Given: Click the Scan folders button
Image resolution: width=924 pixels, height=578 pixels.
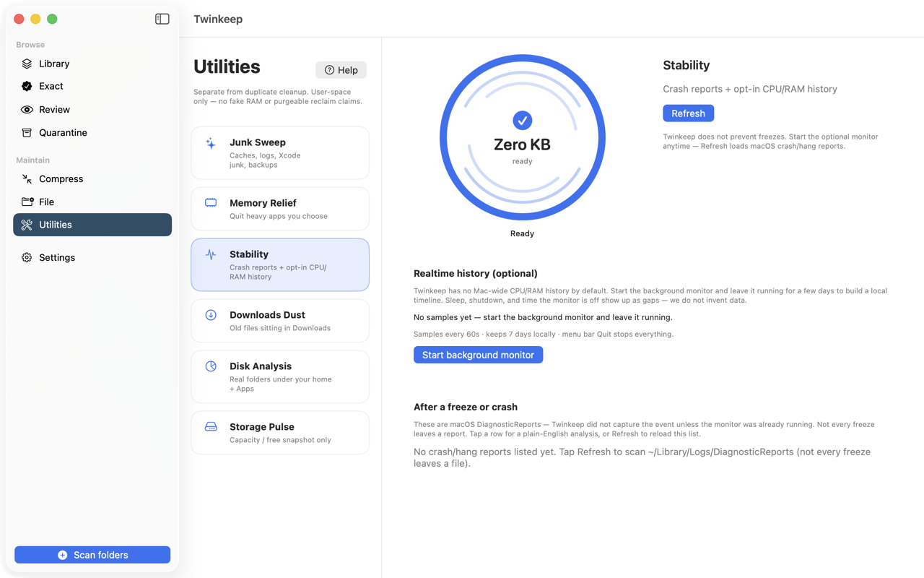Looking at the screenshot, I should tap(92, 555).
